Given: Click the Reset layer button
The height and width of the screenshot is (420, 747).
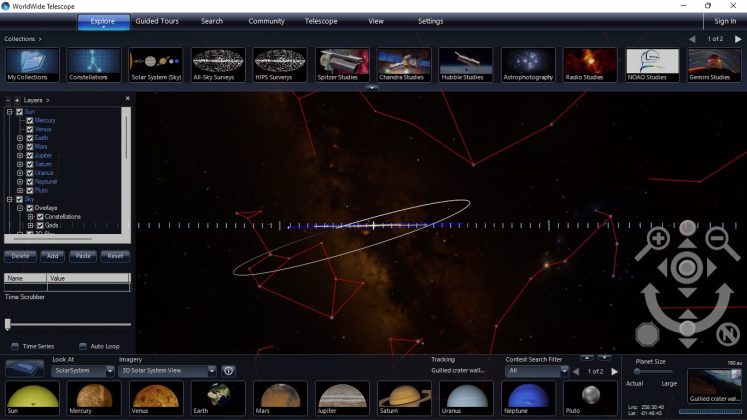Looking at the screenshot, I should (115, 256).
